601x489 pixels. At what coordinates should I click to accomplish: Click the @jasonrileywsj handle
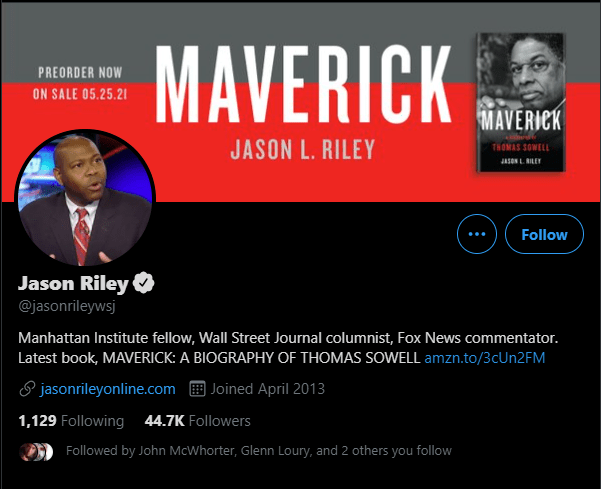coord(67,306)
